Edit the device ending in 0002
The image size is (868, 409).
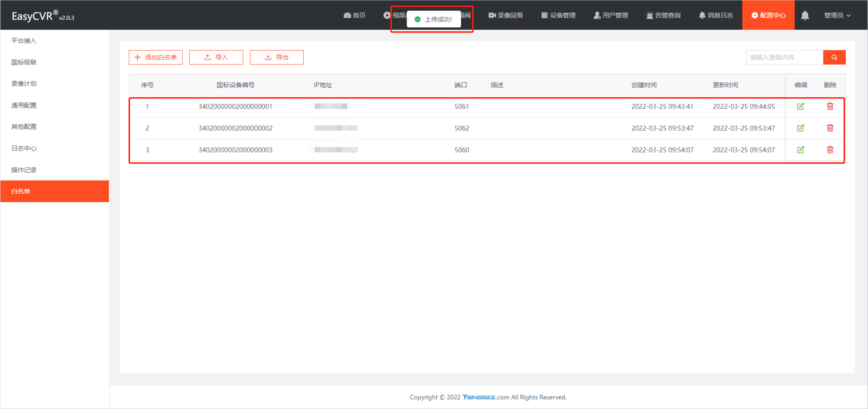tap(800, 128)
